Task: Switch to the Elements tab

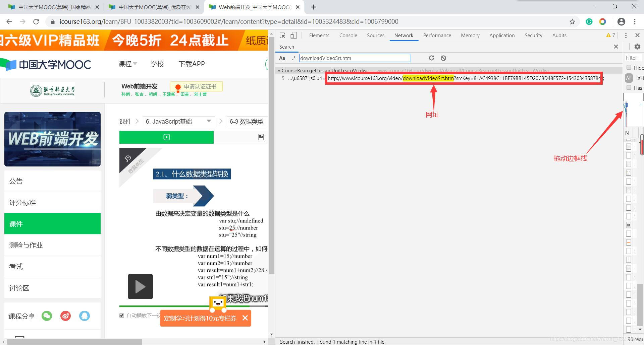Action: pyautogui.click(x=319, y=35)
